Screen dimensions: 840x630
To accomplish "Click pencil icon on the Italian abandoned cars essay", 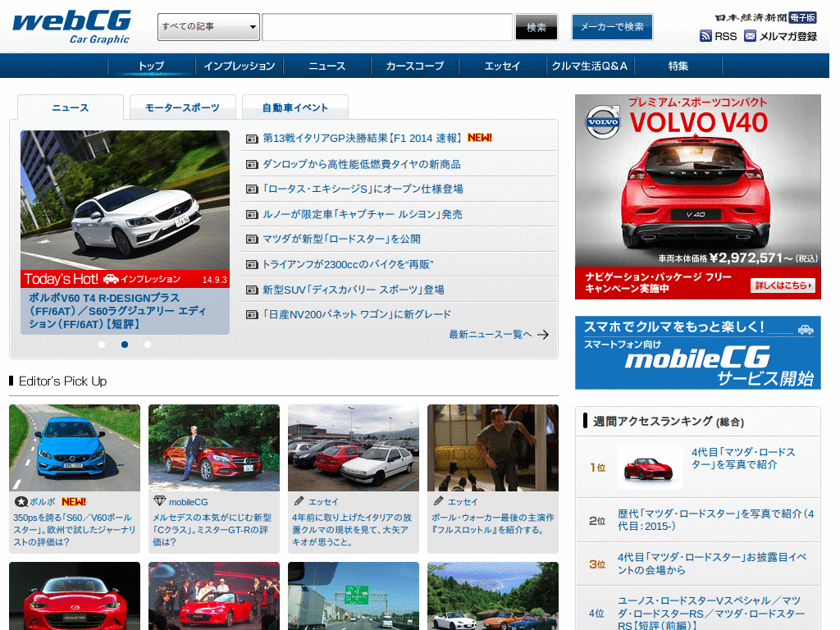I will pyautogui.click(x=299, y=501).
